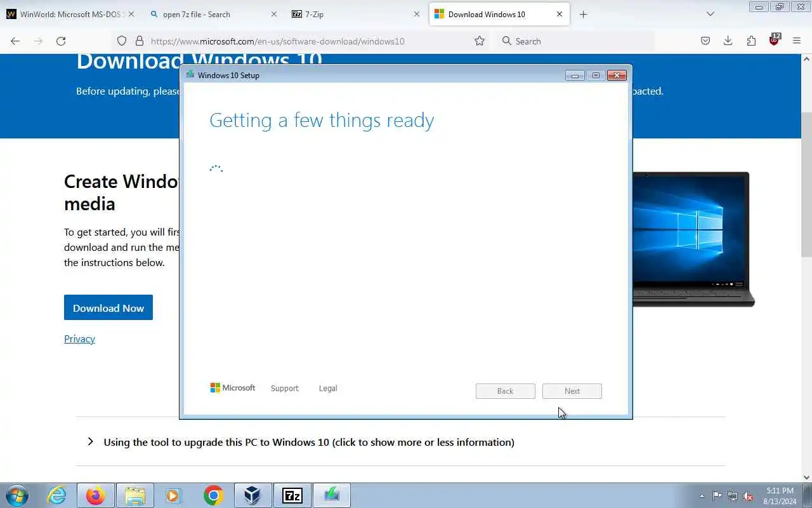The height and width of the screenshot is (508, 812).
Task: Click the laptop image on webpage
Action: click(x=693, y=239)
